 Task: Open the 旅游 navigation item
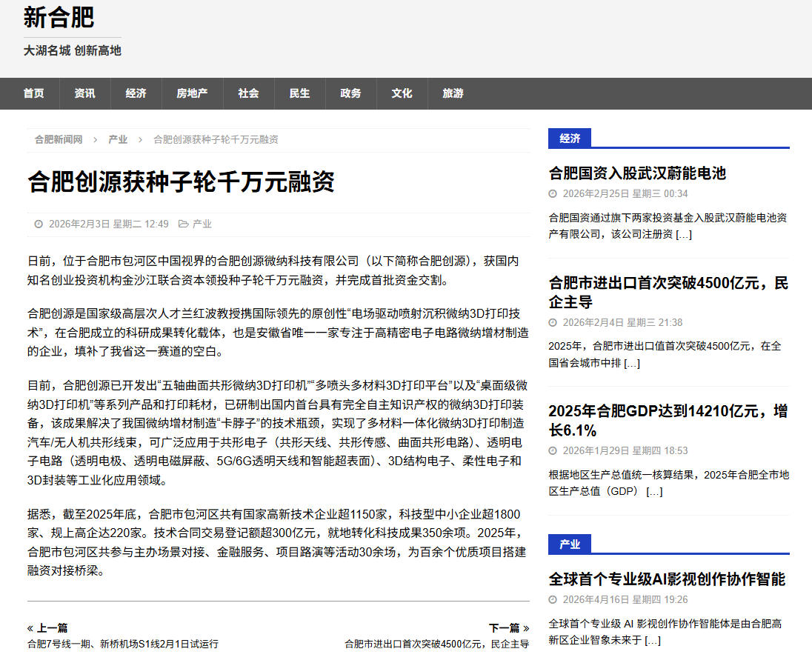(x=453, y=93)
